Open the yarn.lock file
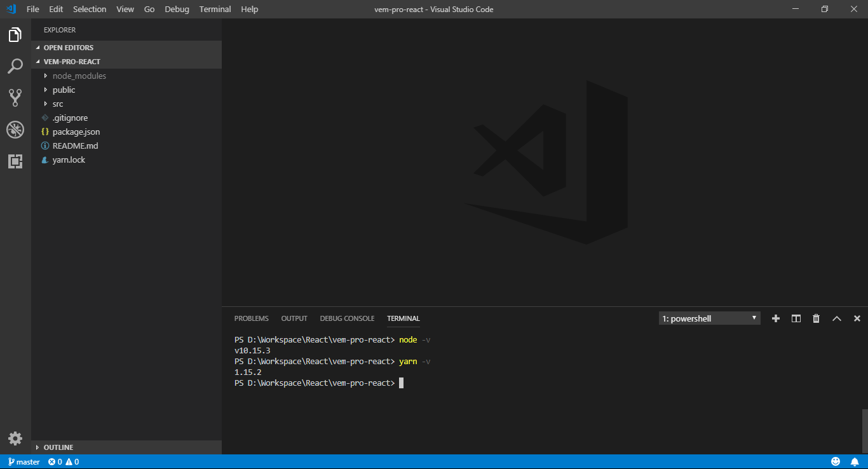868x469 pixels. pyautogui.click(x=126, y=160)
